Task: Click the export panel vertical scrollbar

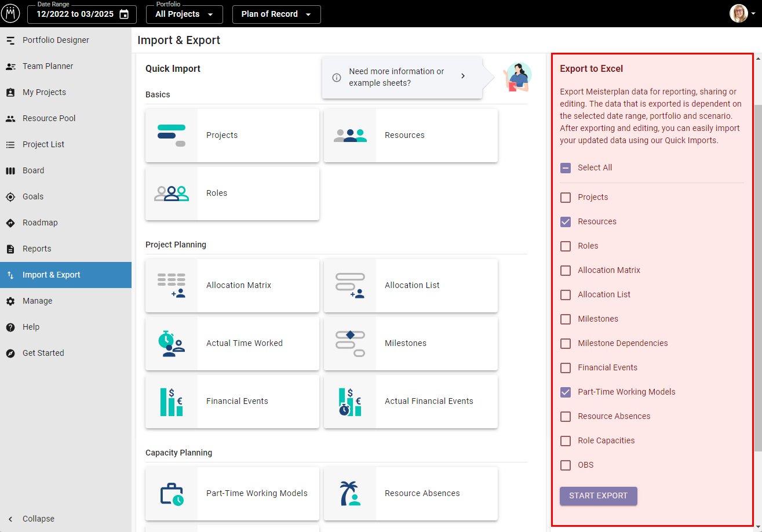Action: (759, 278)
